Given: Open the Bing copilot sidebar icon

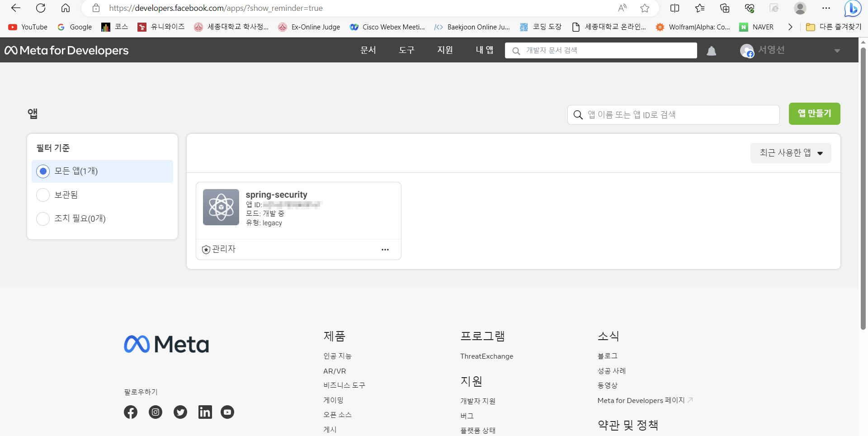Looking at the screenshot, I should (853, 8).
